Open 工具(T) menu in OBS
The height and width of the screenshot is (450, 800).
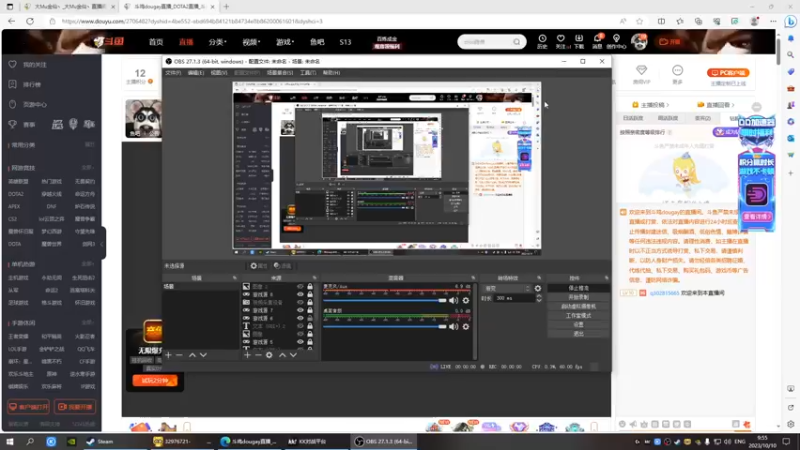tap(308, 73)
